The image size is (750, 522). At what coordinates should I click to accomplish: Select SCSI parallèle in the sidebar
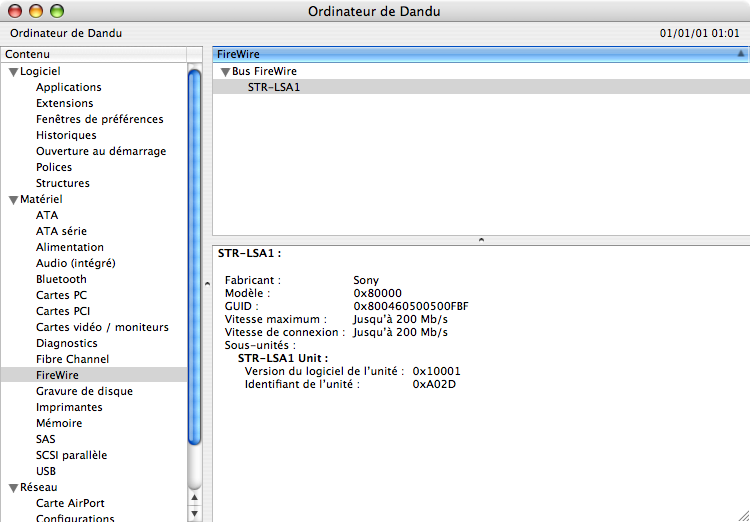71,455
